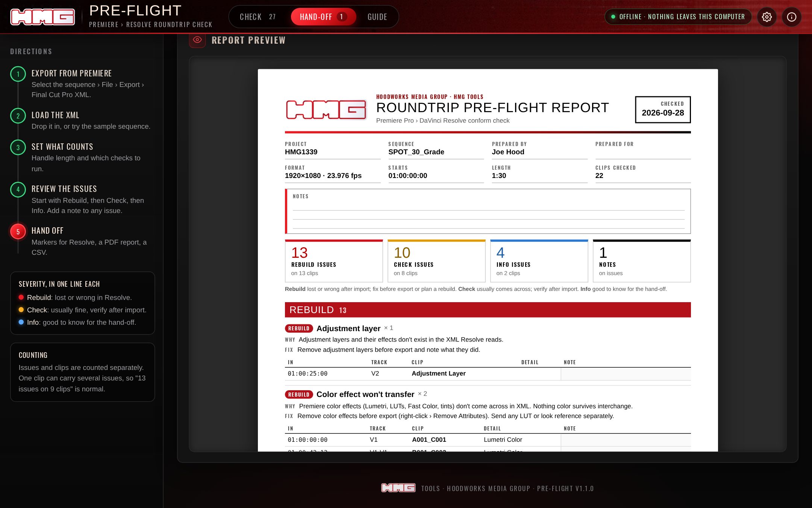Click the Note cell in the Adjustment Layer row

(x=626, y=374)
